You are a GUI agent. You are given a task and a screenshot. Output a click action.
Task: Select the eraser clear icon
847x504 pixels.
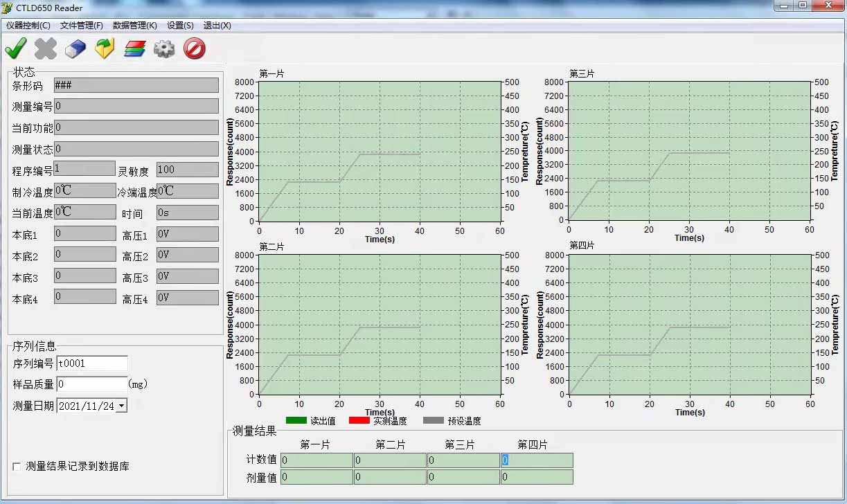tap(75, 48)
